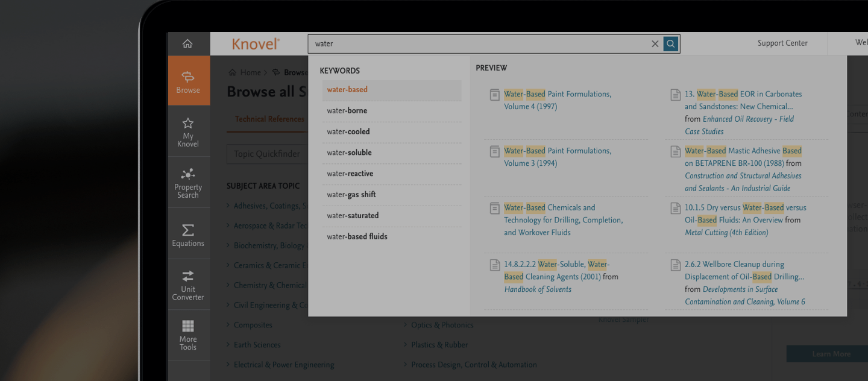Click document icon beside 2.6.2 Wellbore Cleanup

pyautogui.click(x=676, y=265)
